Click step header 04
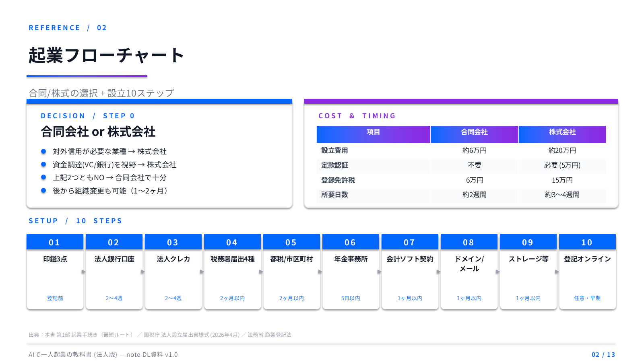644x362 pixels. [232, 242]
